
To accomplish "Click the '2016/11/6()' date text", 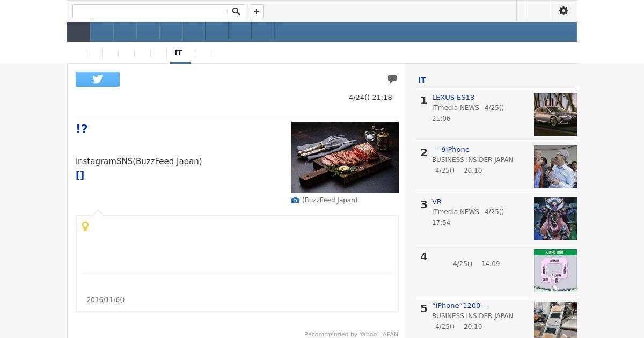I will click(x=106, y=300).
